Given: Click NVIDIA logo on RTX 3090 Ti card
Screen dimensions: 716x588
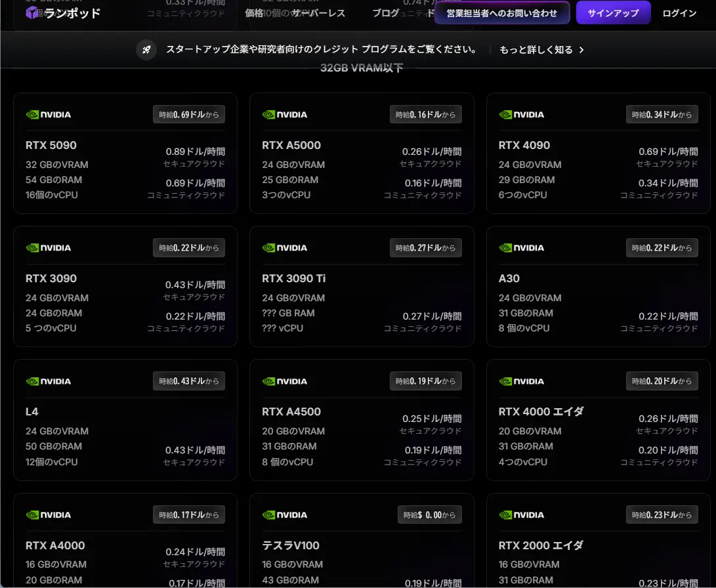Looking at the screenshot, I should point(285,248).
